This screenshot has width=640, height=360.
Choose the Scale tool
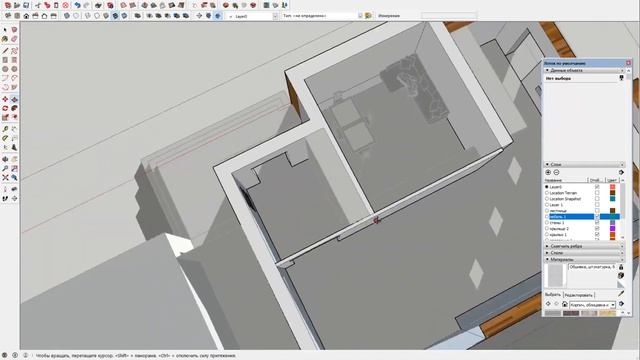(5, 117)
